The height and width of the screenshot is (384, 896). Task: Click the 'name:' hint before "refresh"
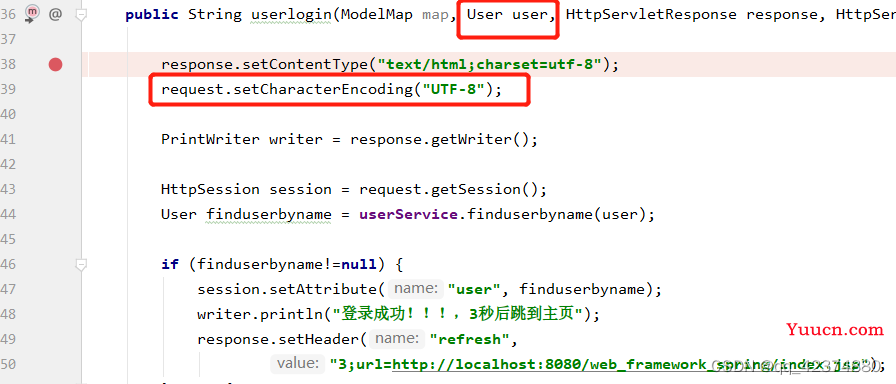coord(398,339)
